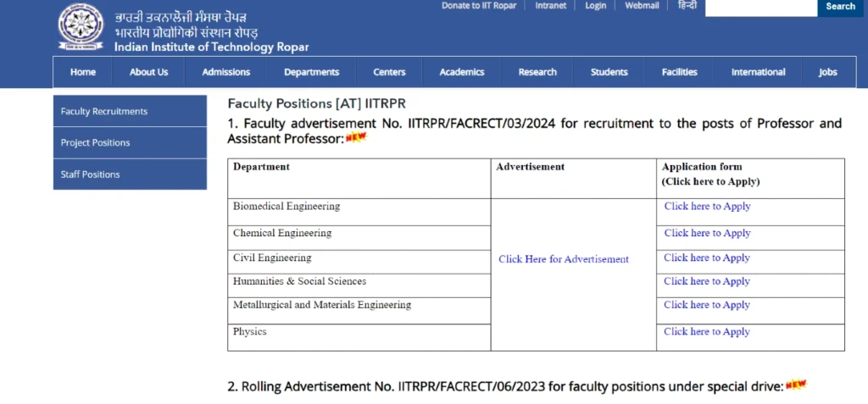The width and height of the screenshot is (868, 404).
Task: Apply for Civil Engineering position
Action: tap(707, 257)
